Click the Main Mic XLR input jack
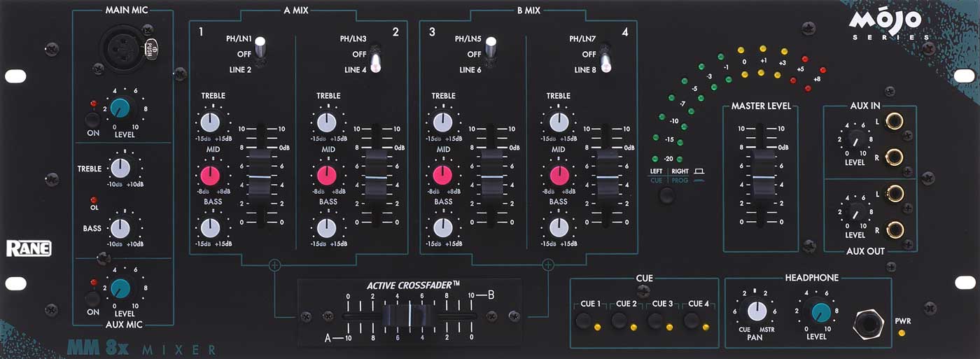 click(122, 48)
